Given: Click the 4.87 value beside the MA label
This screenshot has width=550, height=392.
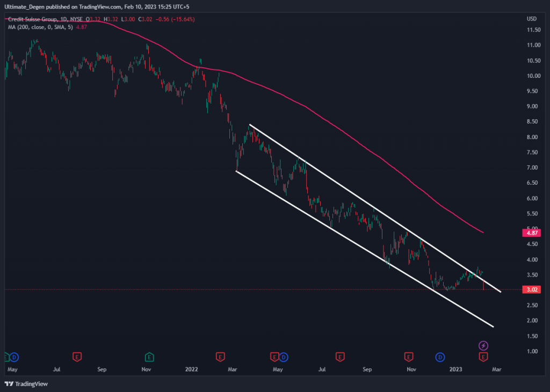Looking at the screenshot, I should pyautogui.click(x=82, y=27).
